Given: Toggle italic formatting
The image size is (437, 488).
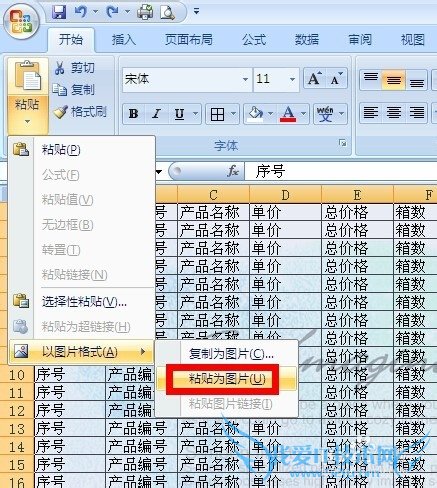Looking at the screenshot, I should pos(156,114).
